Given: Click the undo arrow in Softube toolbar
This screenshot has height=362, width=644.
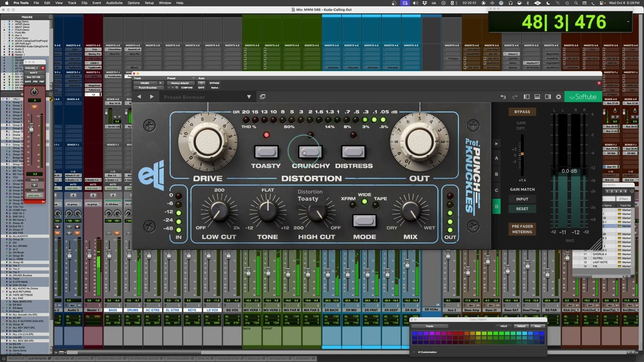Looking at the screenshot, I should pos(503,97).
